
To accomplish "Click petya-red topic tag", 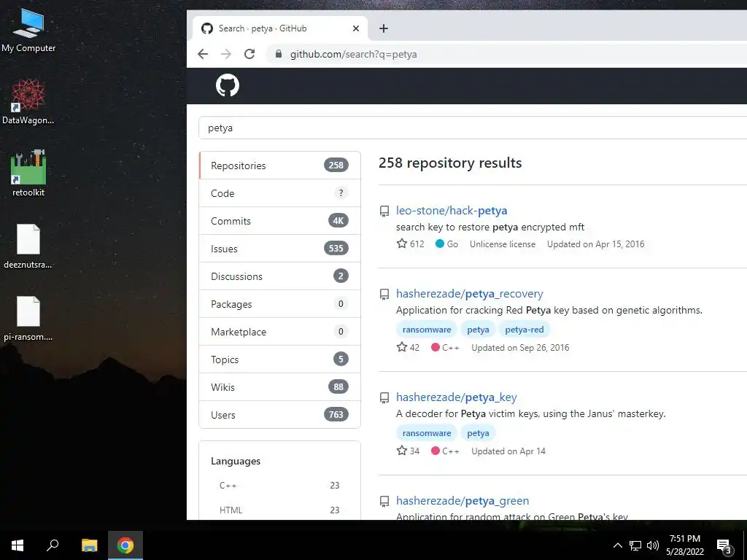I will (x=524, y=329).
